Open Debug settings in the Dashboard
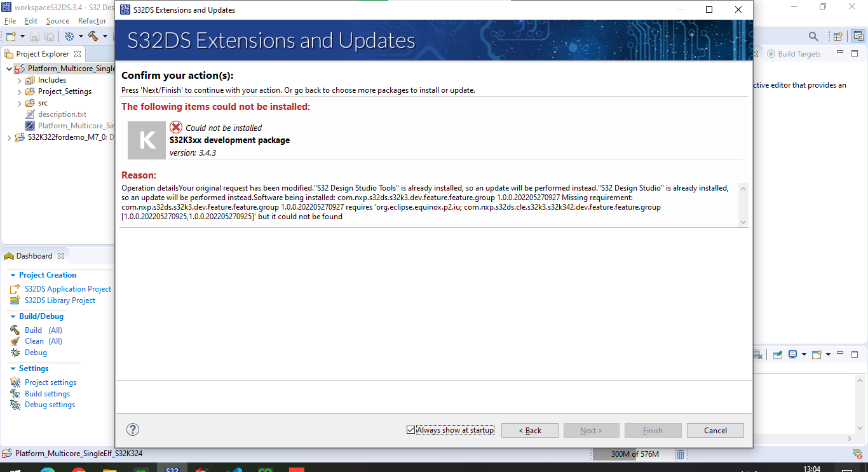 pyautogui.click(x=50, y=404)
